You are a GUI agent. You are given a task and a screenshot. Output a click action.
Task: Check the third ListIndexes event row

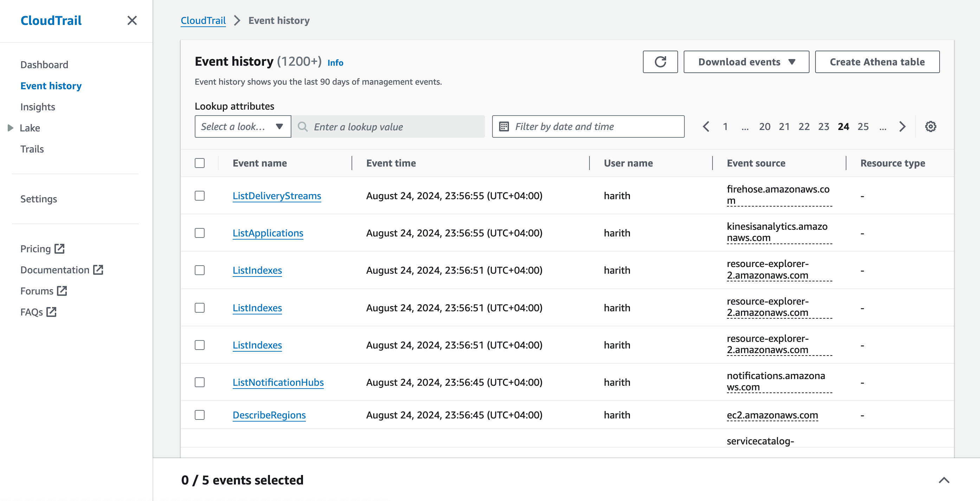click(x=200, y=345)
